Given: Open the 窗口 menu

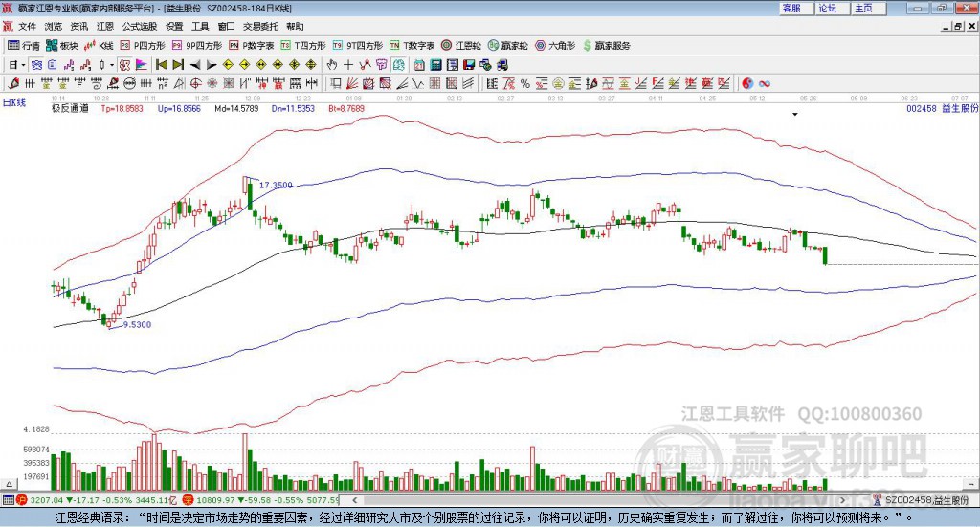Looking at the screenshot, I should (226, 26).
